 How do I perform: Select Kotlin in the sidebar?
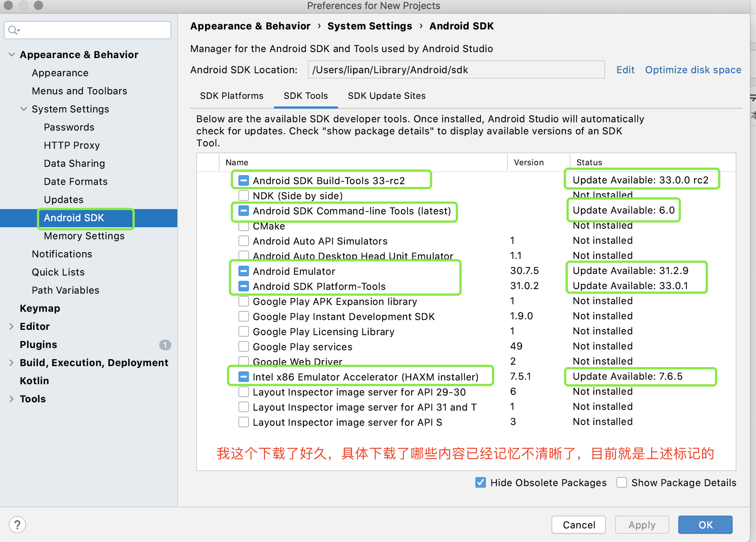(34, 381)
